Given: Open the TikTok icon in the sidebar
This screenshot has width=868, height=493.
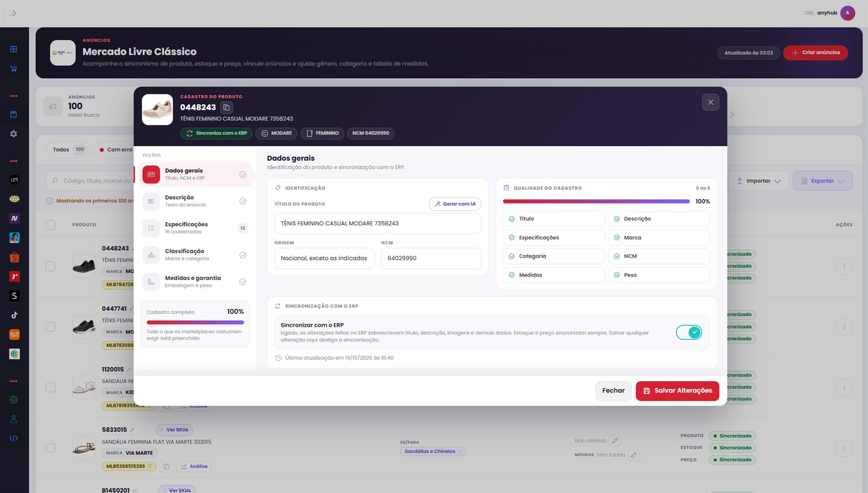Looking at the screenshot, I should (x=15, y=315).
